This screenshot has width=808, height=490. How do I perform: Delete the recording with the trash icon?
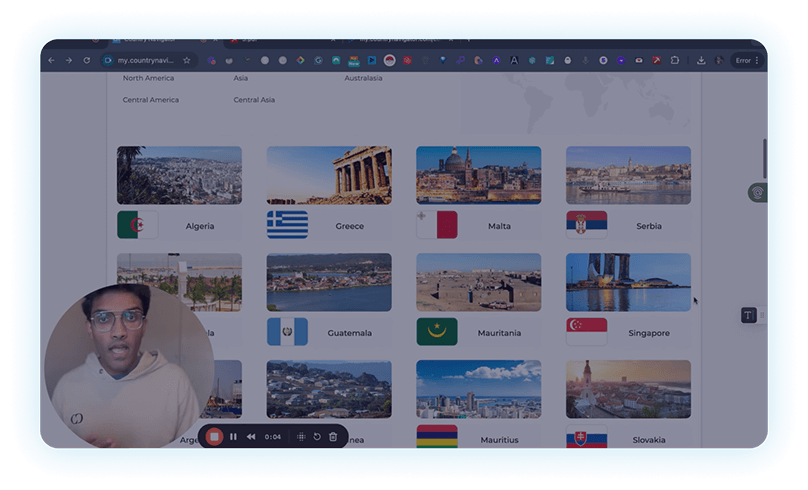pos(333,436)
